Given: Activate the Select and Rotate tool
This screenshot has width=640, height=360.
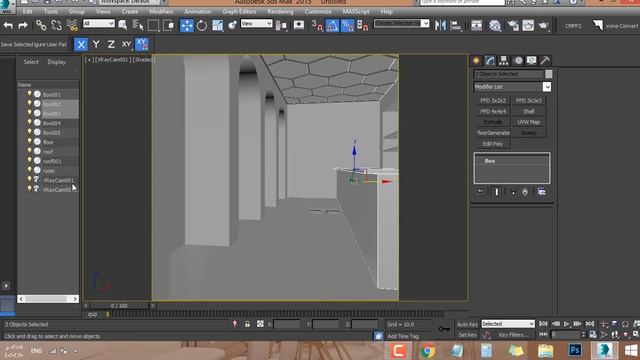Looking at the screenshot, I should click(202, 25).
